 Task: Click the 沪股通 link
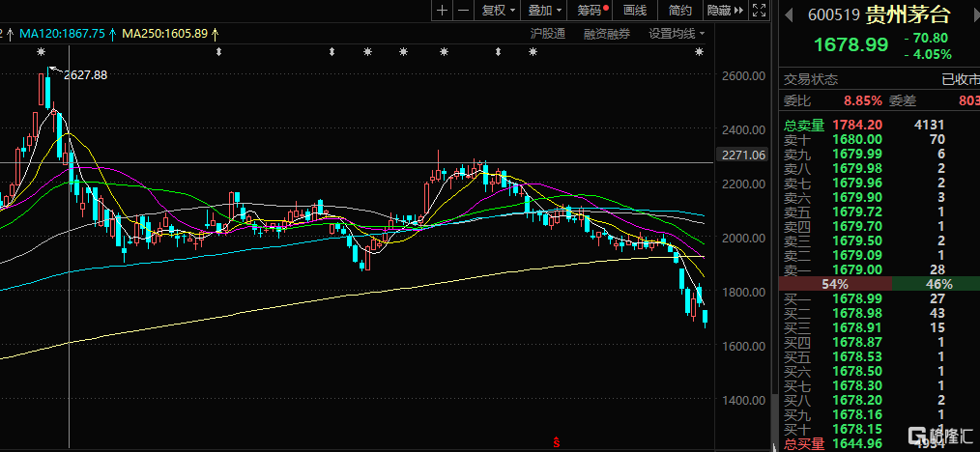(547, 34)
